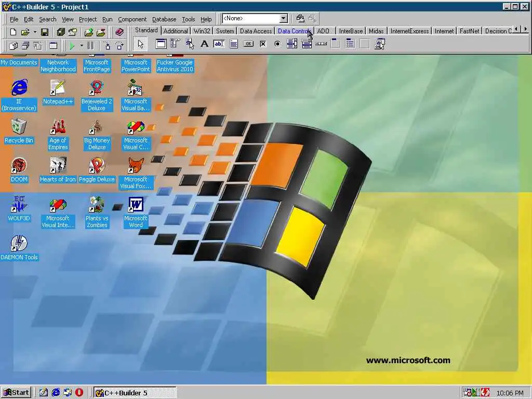
Task: Click the Pause debugger icon
Action: pos(90,46)
